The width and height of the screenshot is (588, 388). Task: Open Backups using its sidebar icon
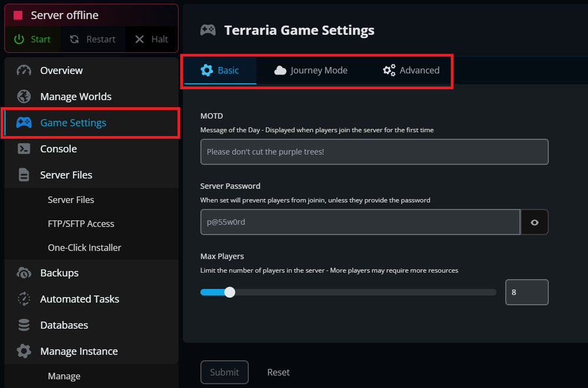pos(24,273)
